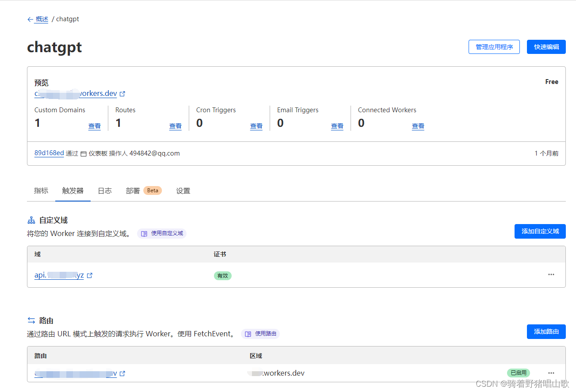
Task: View Cron Triggers via 查看 link
Action: (x=256, y=126)
